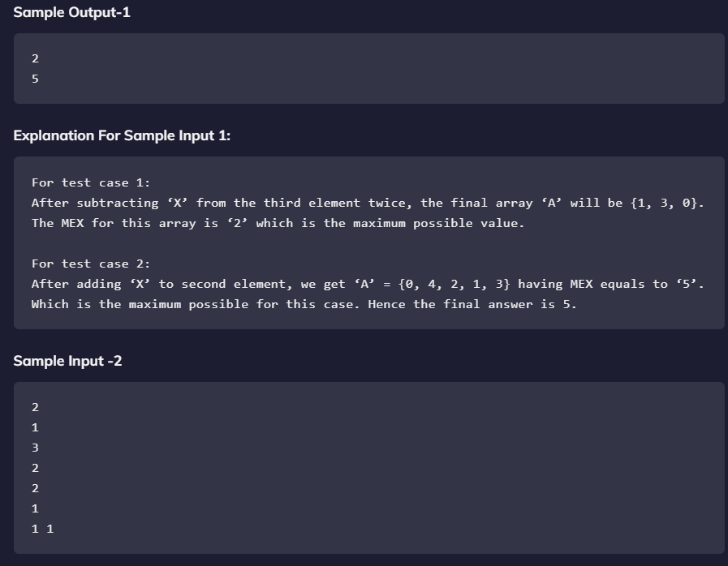The width and height of the screenshot is (728, 566).
Task: Click the 'For test case 2:' line
Action: [x=91, y=264]
